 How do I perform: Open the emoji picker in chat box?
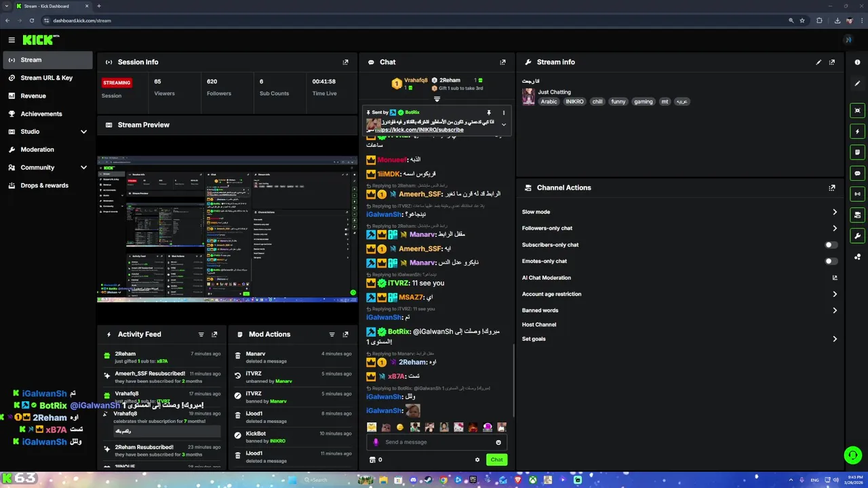click(x=498, y=442)
